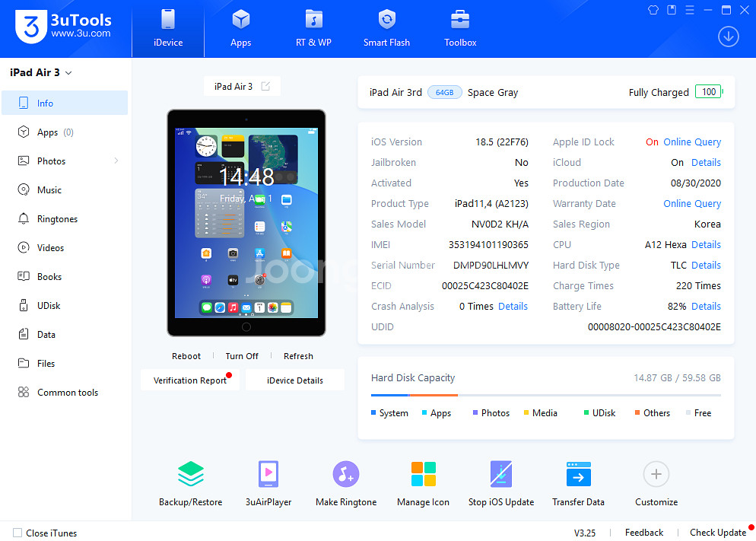
Task: Open the skin theme shirt icon
Action: (653, 10)
